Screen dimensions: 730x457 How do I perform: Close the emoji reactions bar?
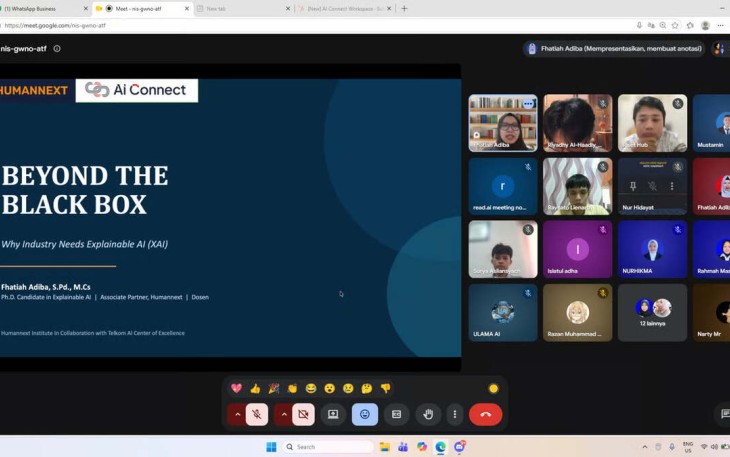(x=365, y=414)
